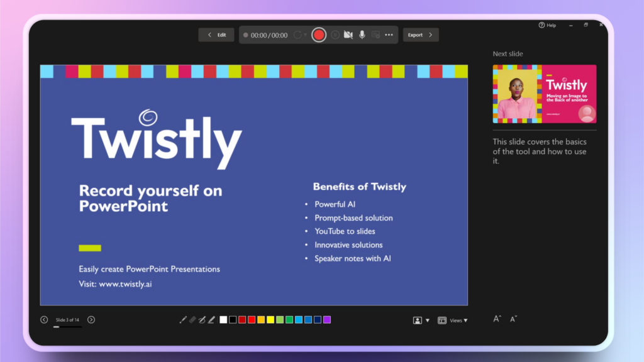Click the 'Prompt-based solution' bullet
644x362 pixels.
click(353, 218)
